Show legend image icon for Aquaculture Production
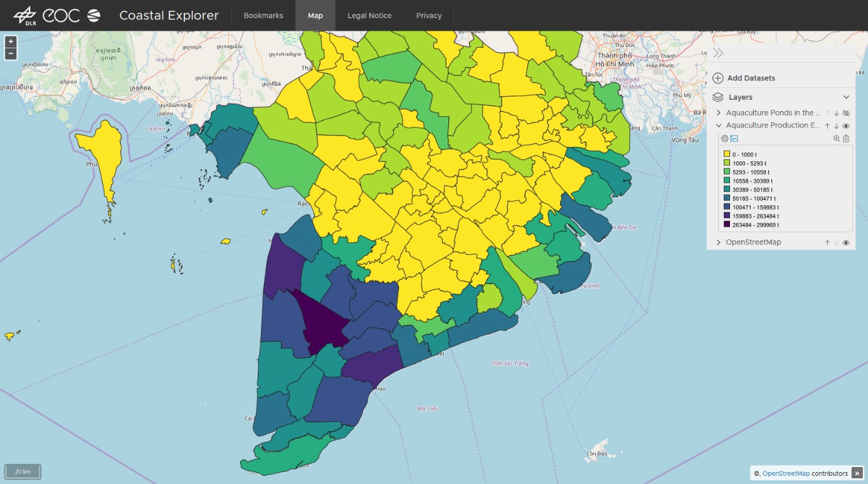868x484 pixels. [734, 139]
